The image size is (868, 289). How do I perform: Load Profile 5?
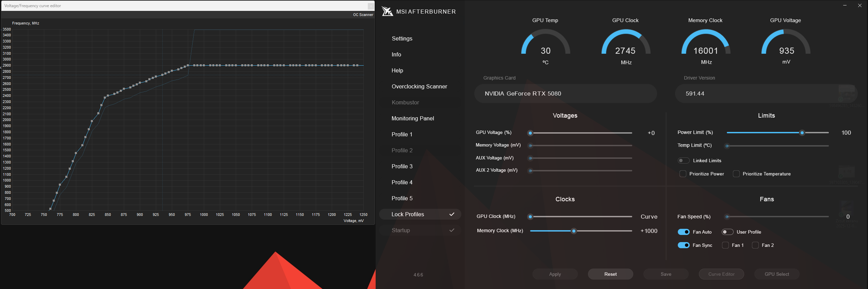coord(402,198)
